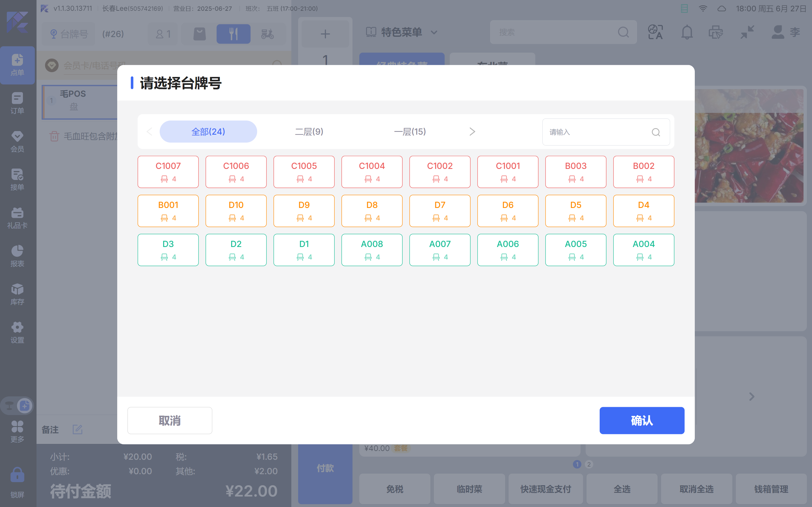The width and height of the screenshot is (812, 507).
Task: Click the printer icon in top bar
Action: (x=715, y=32)
